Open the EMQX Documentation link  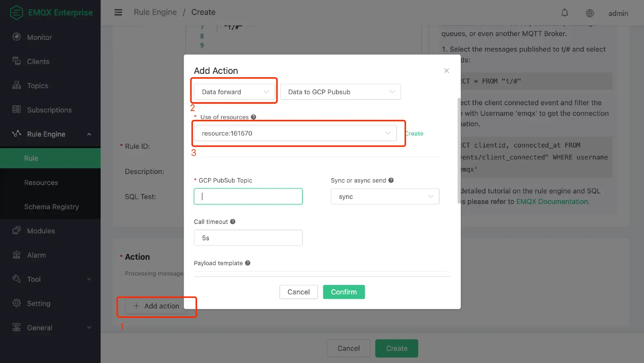click(552, 201)
